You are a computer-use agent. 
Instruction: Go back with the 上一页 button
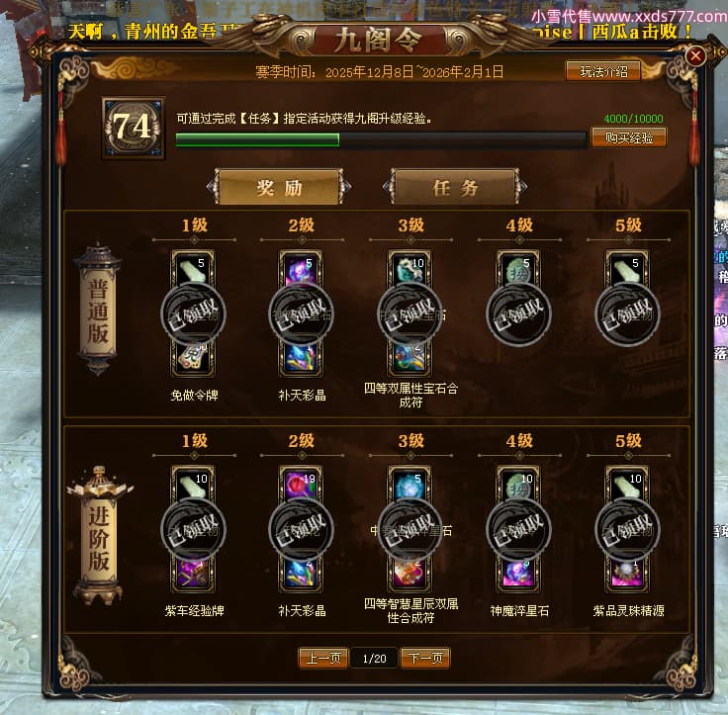323,658
